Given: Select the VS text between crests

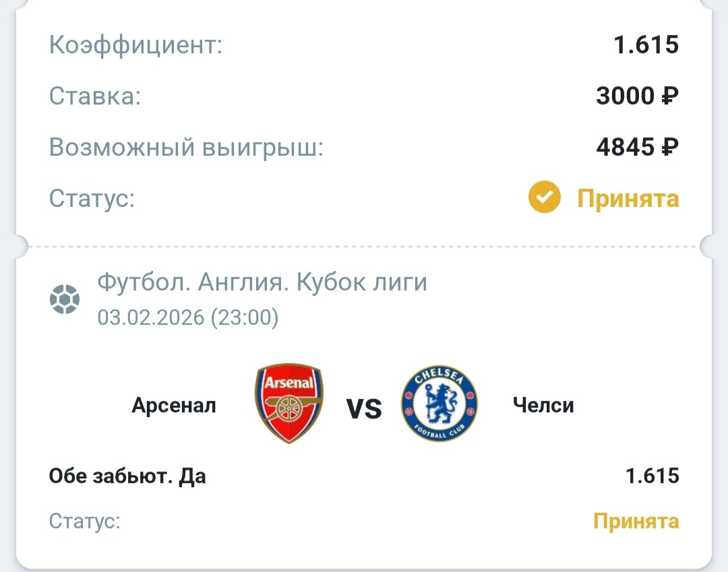Looking at the screenshot, I should [364, 408].
